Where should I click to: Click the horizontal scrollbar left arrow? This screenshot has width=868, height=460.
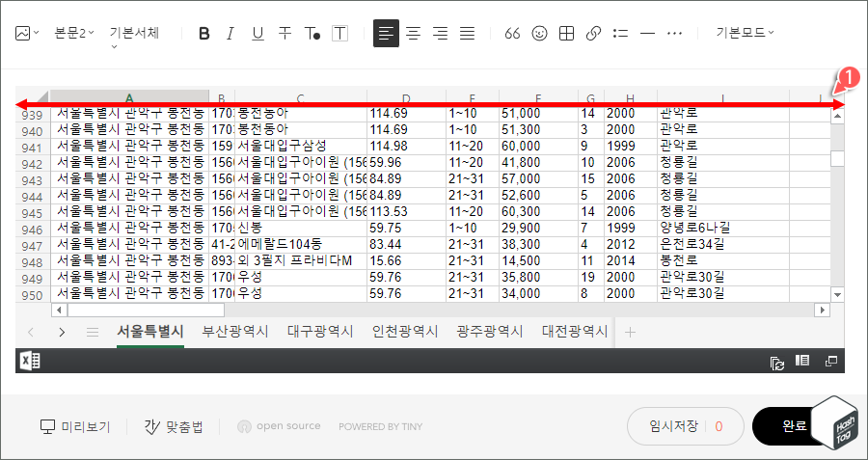(59, 310)
